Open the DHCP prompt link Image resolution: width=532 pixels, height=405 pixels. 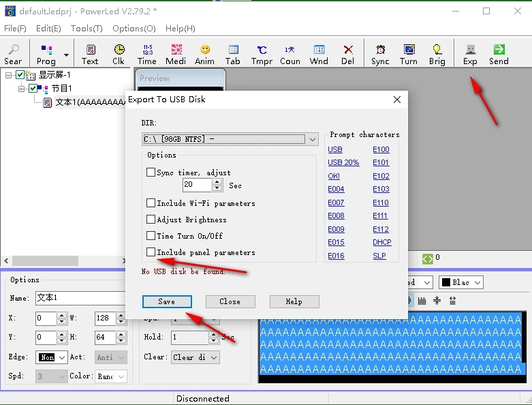[382, 242]
